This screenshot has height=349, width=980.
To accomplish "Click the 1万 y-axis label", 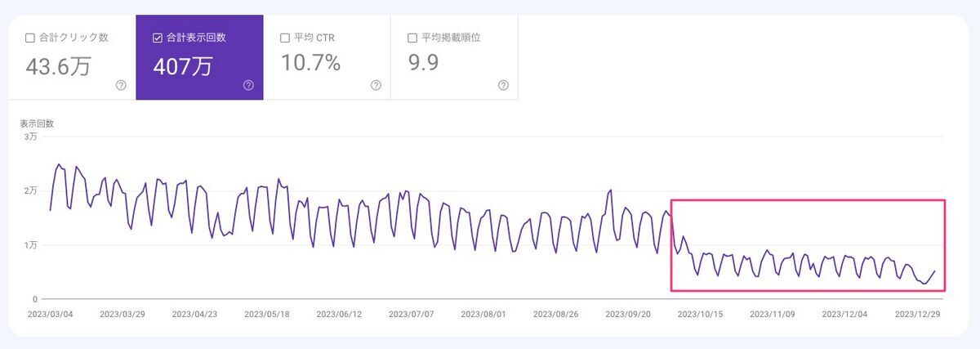I will click(x=31, y=245).
